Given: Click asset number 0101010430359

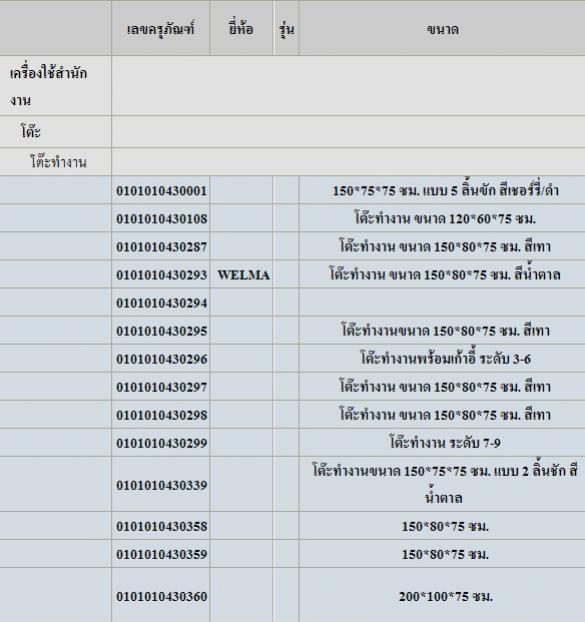Looking at the screenshot, I should [x=161, y=554].
